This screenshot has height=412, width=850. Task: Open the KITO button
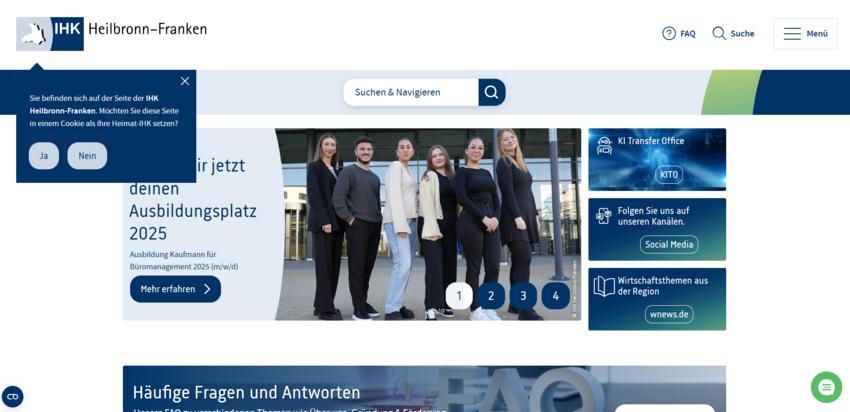coord(669,175)
